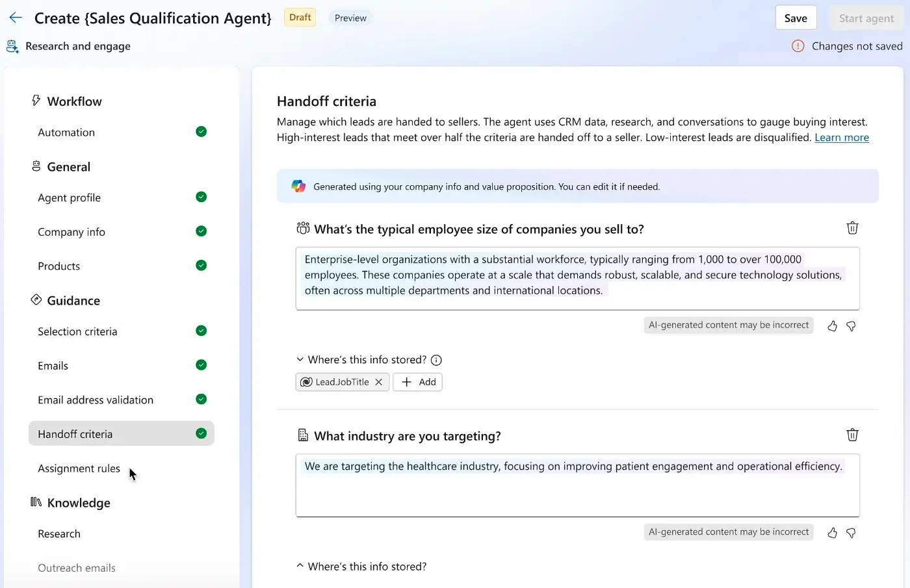Image resolution: width=910 pixels, height=588 pixels.
Task: Click the Workflow lightning icon
Action: [36, 101]
